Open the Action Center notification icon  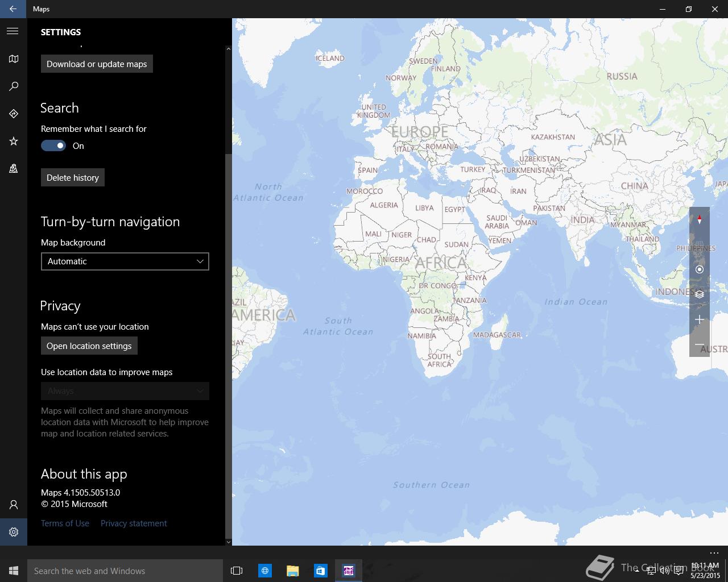click(x=679, y=571)
